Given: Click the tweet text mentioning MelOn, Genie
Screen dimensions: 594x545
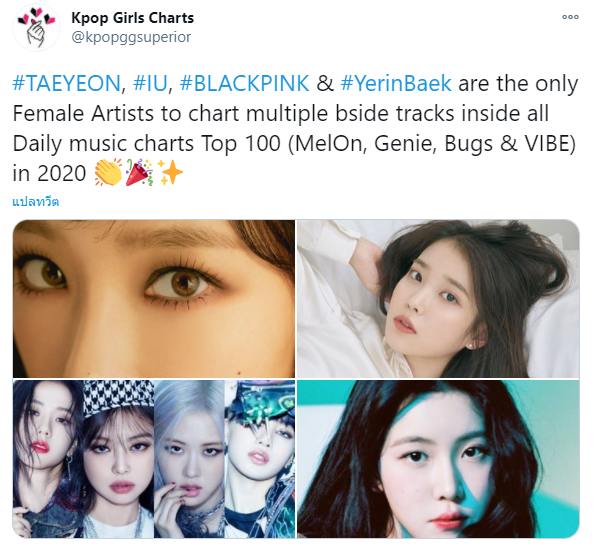Looking at the screenshot, I should point(294,144).
